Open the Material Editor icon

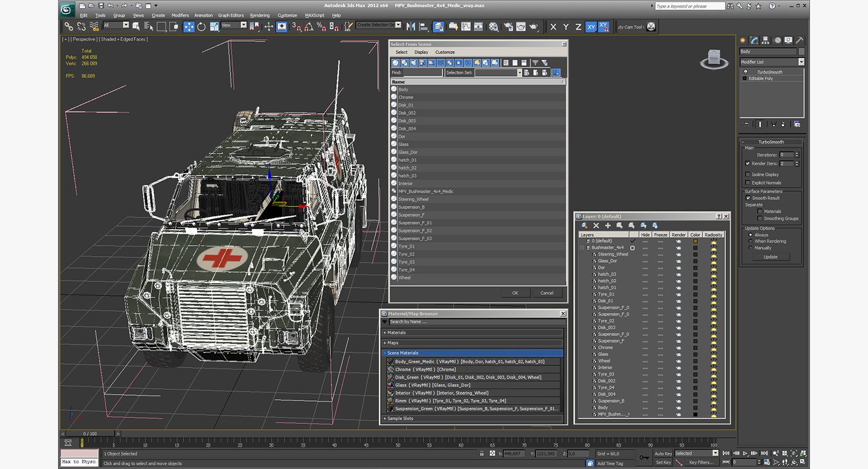point(494,26)
